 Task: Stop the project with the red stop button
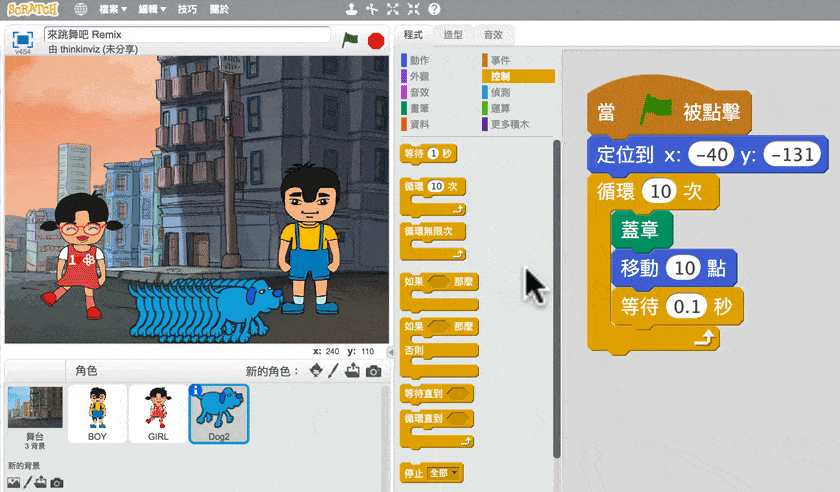pos(376,41)
